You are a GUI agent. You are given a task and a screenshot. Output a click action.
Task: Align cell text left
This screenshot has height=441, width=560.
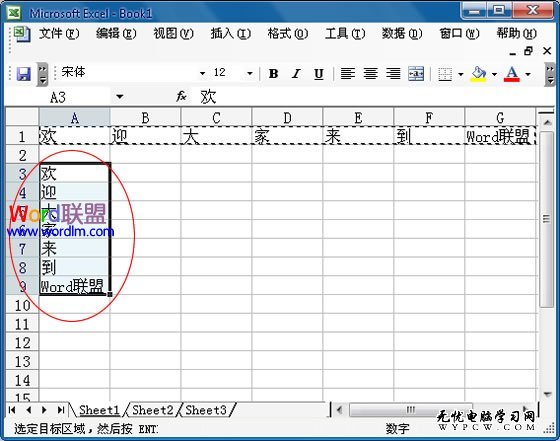click(x=348, y=74)
